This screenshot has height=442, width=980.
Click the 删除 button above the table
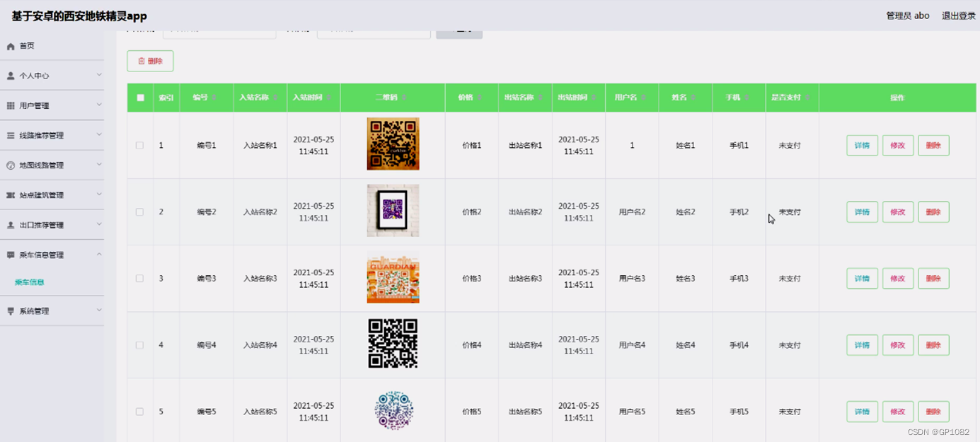[150, 61]
